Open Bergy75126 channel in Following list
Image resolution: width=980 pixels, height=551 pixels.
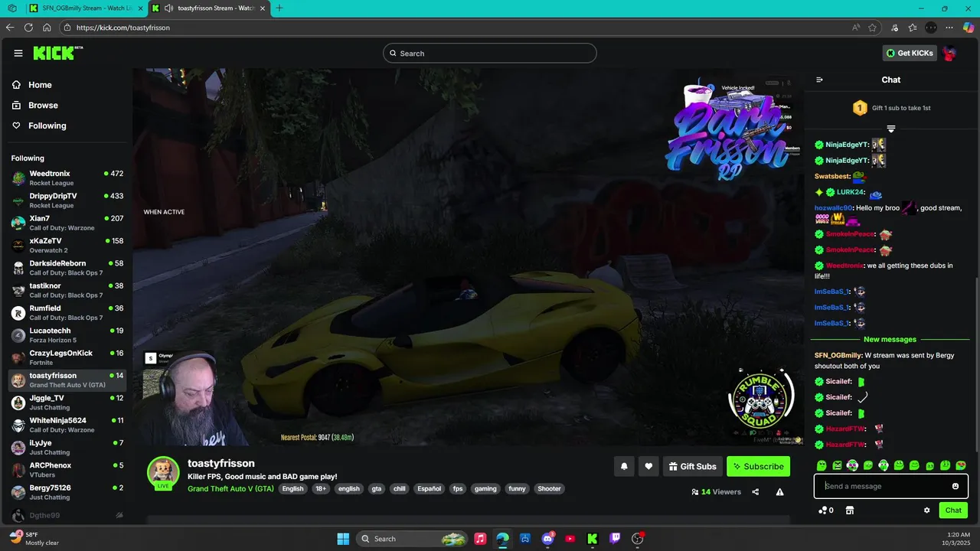pos(67,492)
